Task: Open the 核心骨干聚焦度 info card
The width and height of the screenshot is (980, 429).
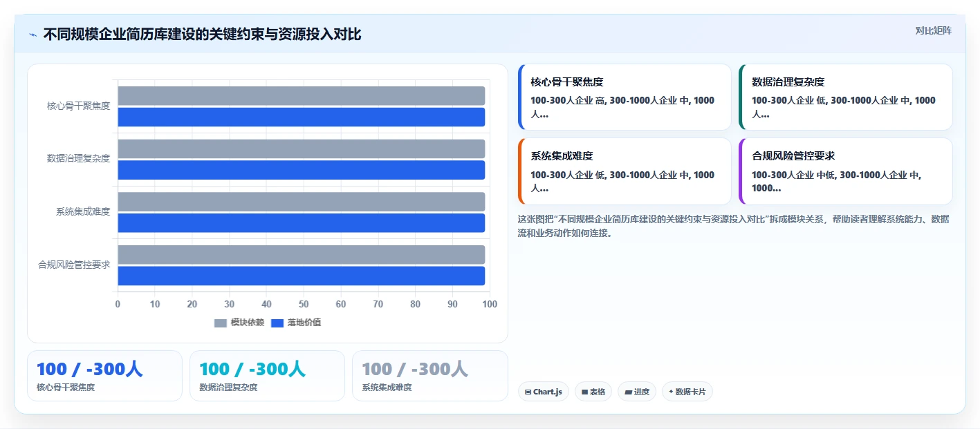Action: tap(625, 97)
